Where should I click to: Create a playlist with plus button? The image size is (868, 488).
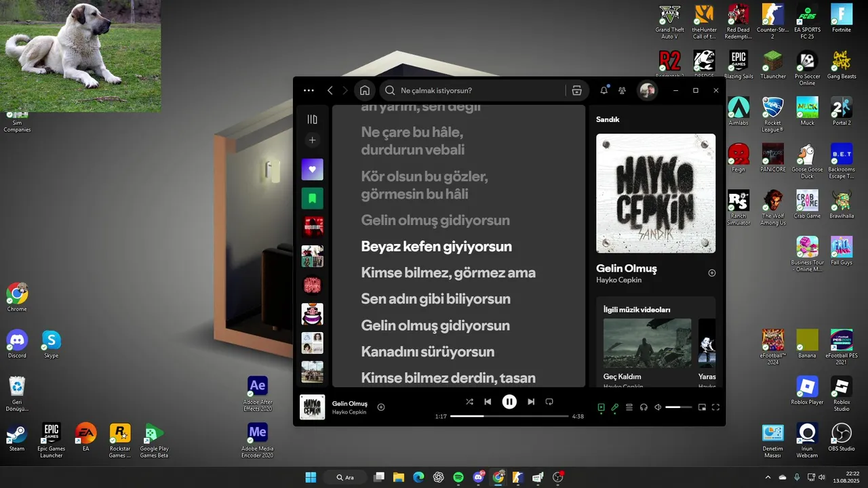pos(312,140)
